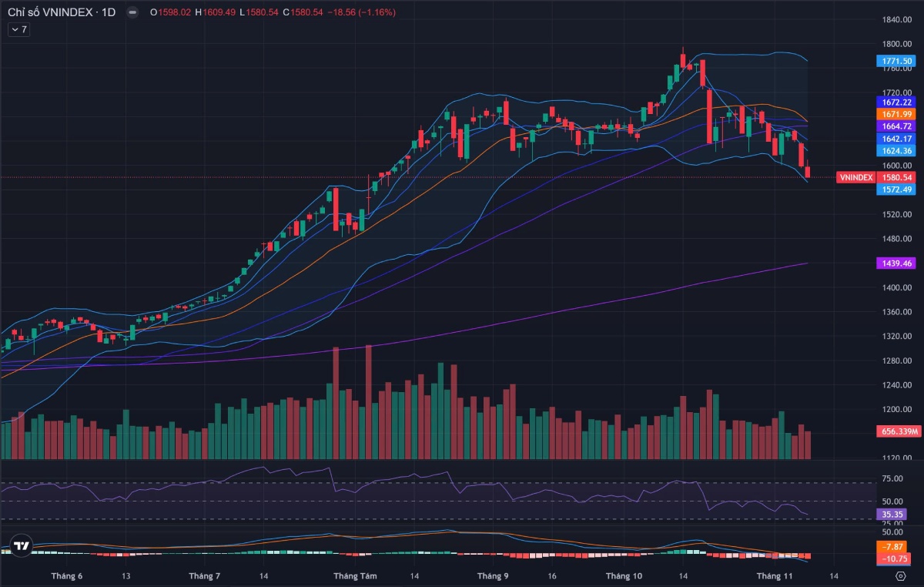924x587 pixels.
Task: Select the red VNINDEX price label
Action: click(x=855, y=177)
